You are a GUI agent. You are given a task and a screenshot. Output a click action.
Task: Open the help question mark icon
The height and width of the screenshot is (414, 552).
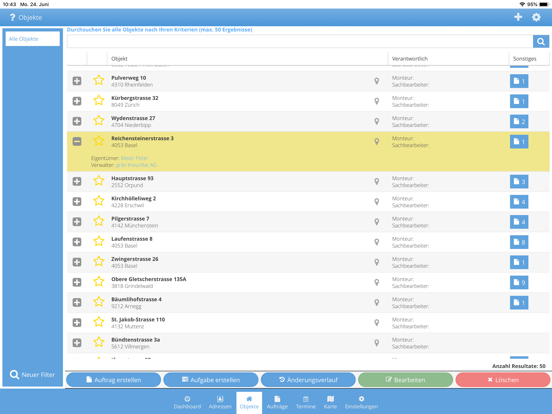point(12,17)
